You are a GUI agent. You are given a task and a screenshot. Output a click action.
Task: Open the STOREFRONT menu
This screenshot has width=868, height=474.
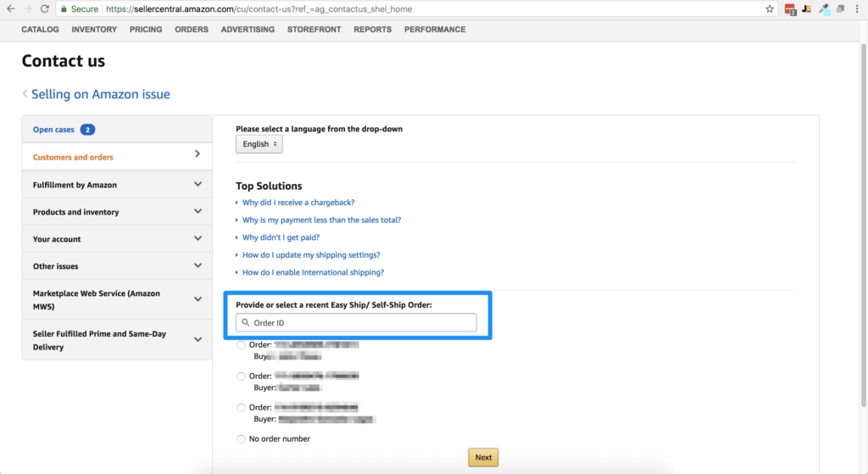[x=314, y=30]
